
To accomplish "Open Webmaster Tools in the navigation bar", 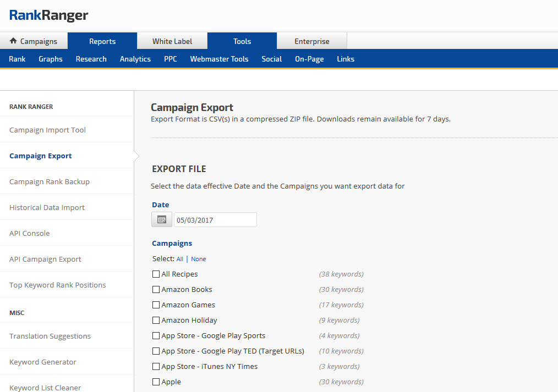I will tap(219, 59).
